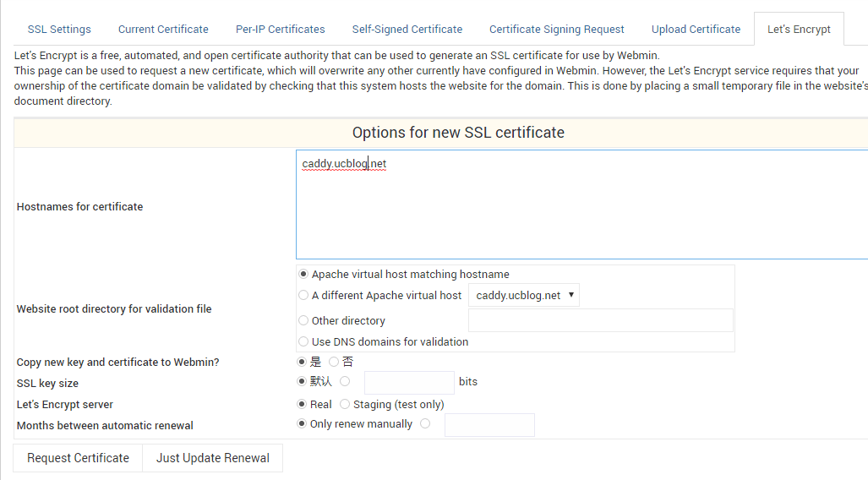Expand the caddy.ucblog.net virtual host dropdown
The image size is (868, 480).
524,295
